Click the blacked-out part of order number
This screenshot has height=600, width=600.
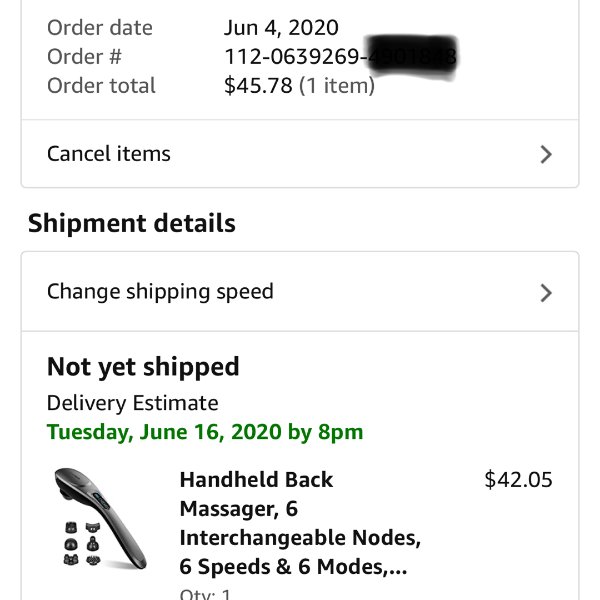pyautogui.click(x=412, y=57)
